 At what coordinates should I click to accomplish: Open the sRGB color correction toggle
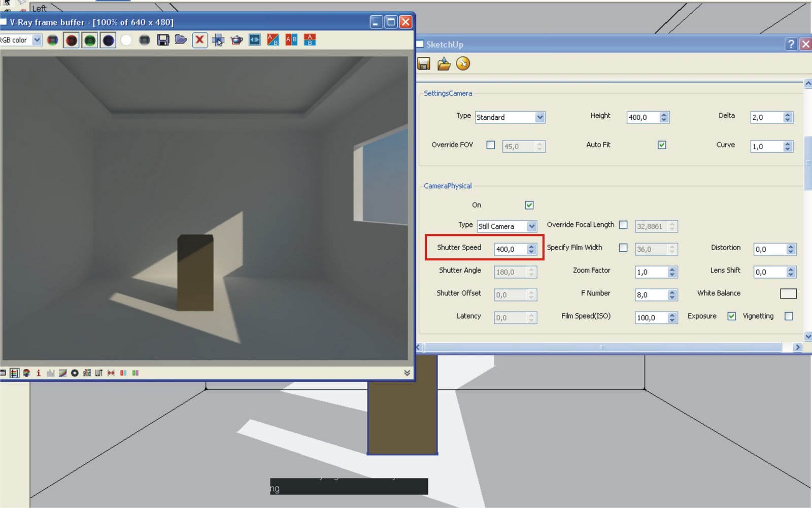(x=87, y=373)
